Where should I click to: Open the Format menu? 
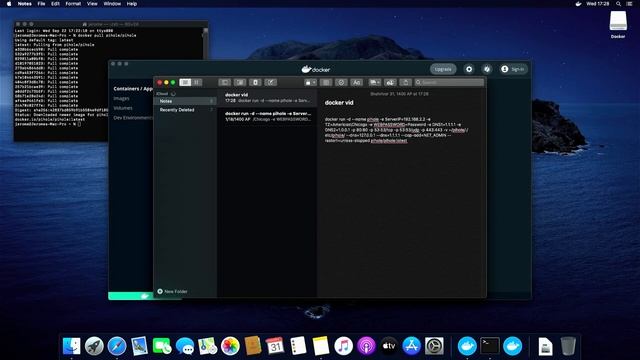[x=73, y=4]
